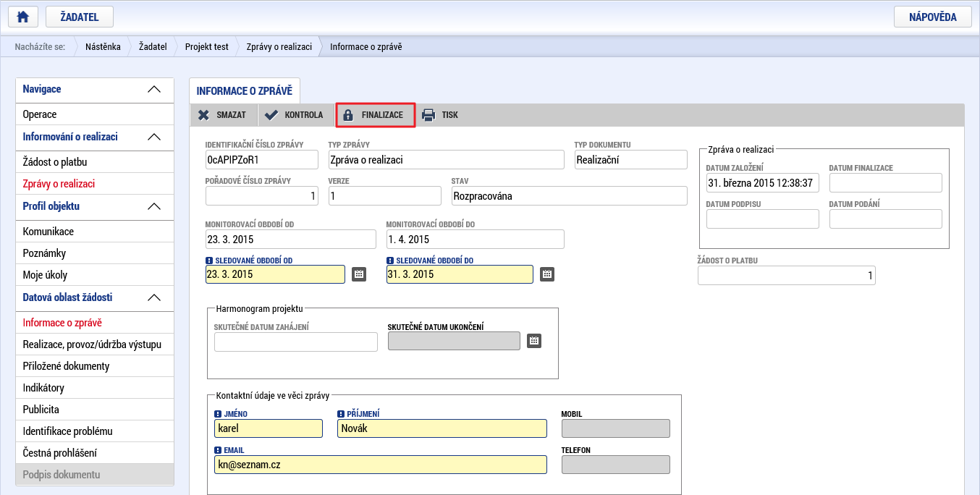Click the Skutečné datum ukončení field
Screen dimensions: 980x495
[454, 341]
